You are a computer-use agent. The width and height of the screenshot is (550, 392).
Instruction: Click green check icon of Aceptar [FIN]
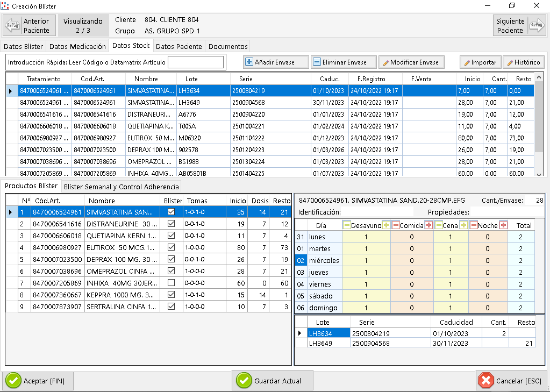(13, 381)
